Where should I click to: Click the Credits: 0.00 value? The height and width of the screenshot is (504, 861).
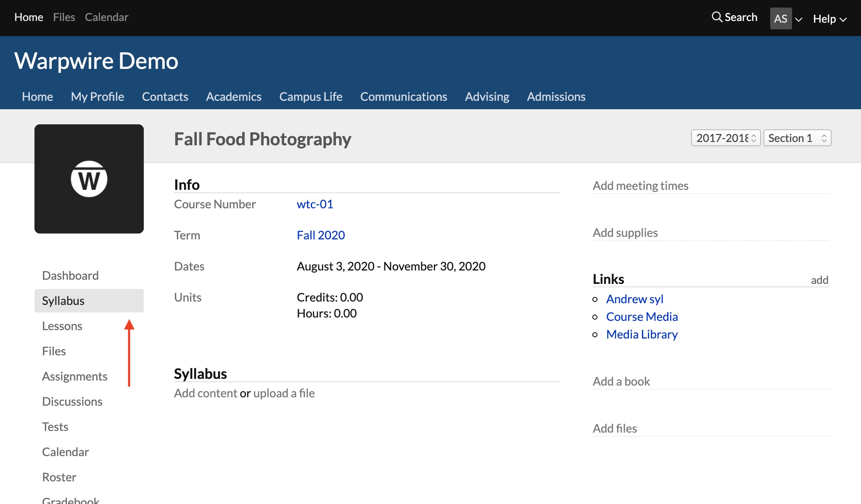point(330,297)
